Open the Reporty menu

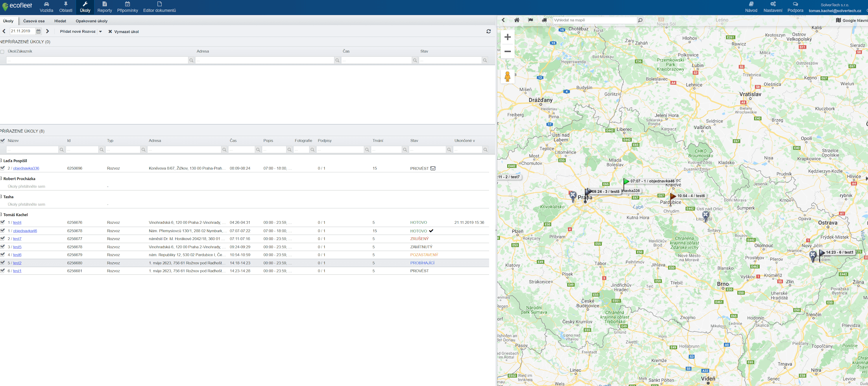pyautogui.click(x=105, y=7)
